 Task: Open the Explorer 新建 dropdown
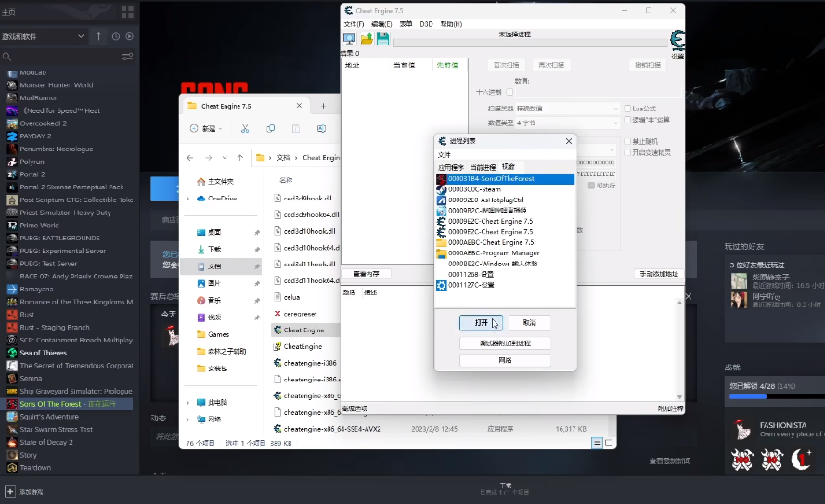pos(206,128)
